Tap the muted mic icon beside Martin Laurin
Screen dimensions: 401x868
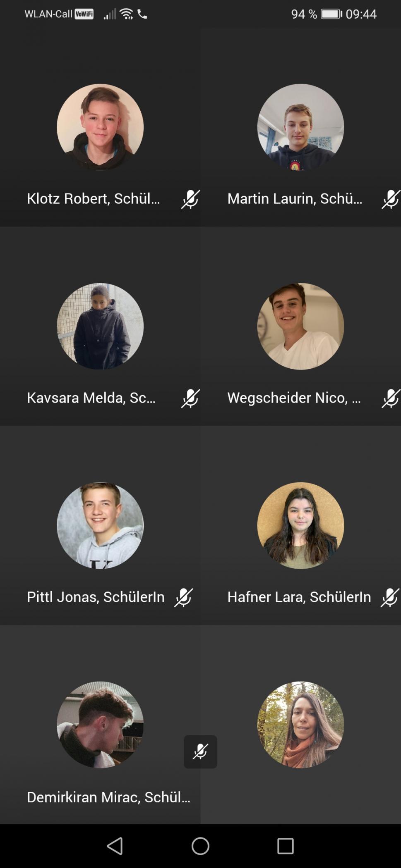click(x=391, y=199)
